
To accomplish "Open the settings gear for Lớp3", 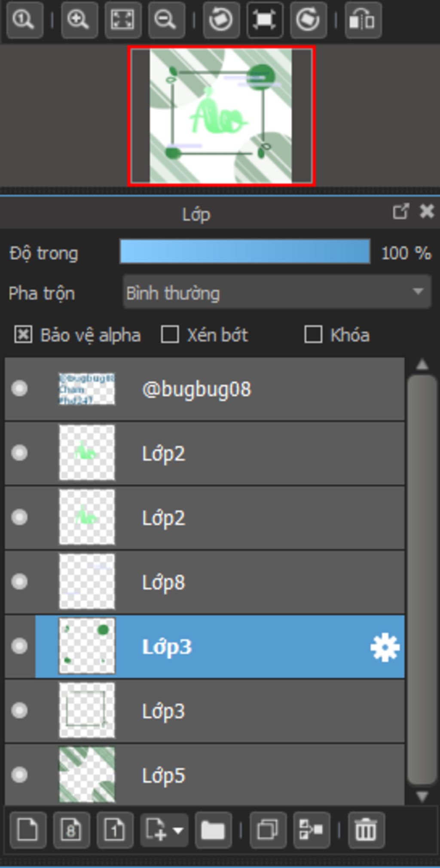I will pos(385,647).
